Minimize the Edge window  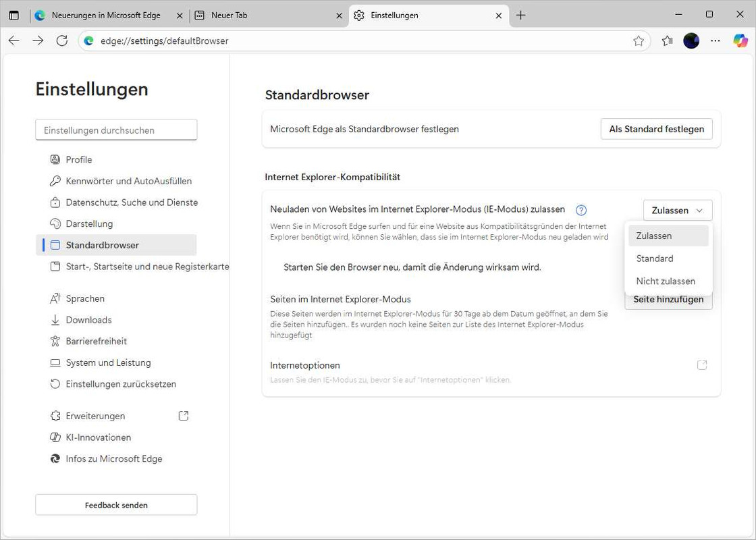tap(679, 14)
